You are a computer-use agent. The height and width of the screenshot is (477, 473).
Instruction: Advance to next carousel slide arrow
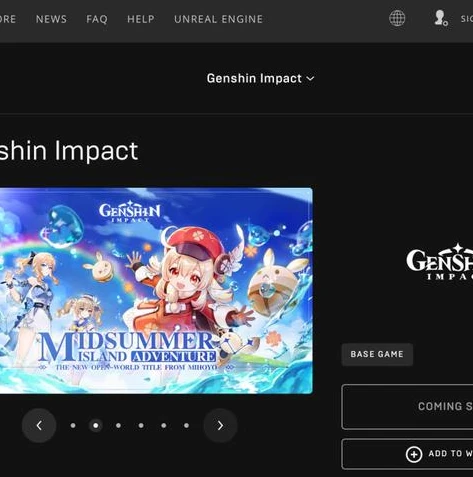coord(220,425)
